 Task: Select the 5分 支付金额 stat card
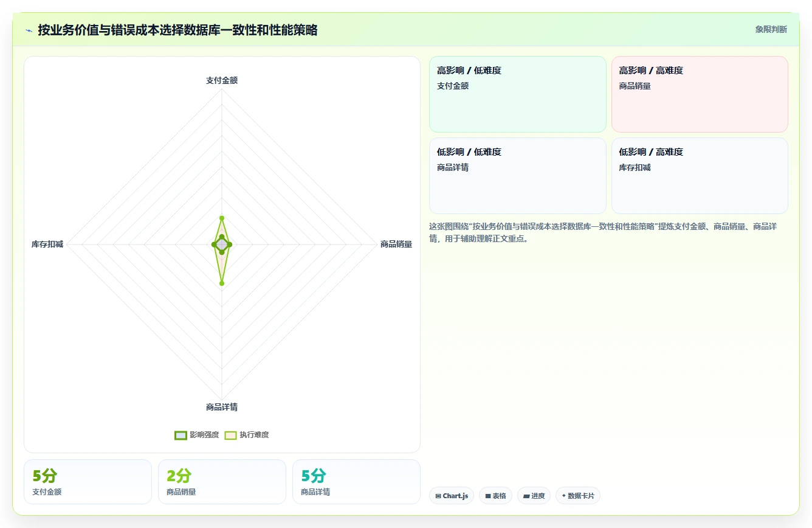(88, 482)
